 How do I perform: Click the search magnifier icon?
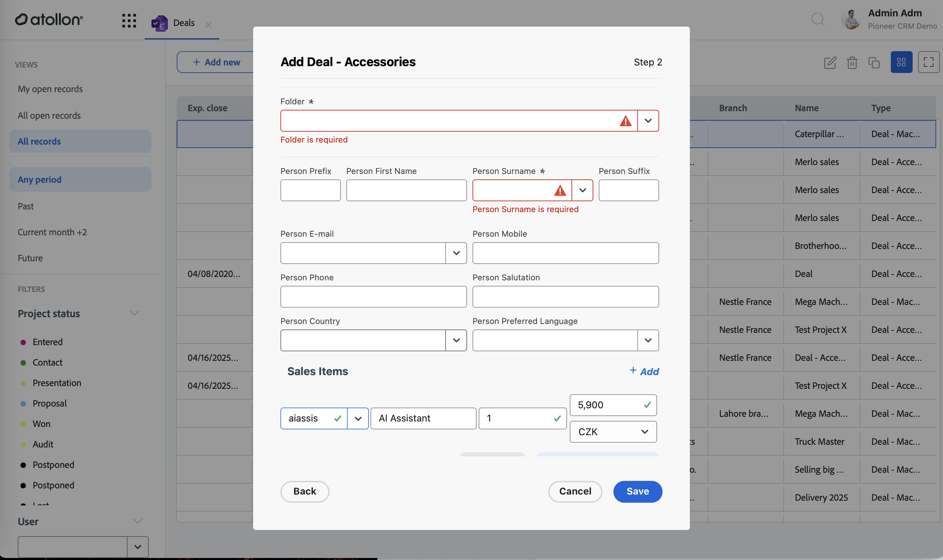(x=818, y=19)
